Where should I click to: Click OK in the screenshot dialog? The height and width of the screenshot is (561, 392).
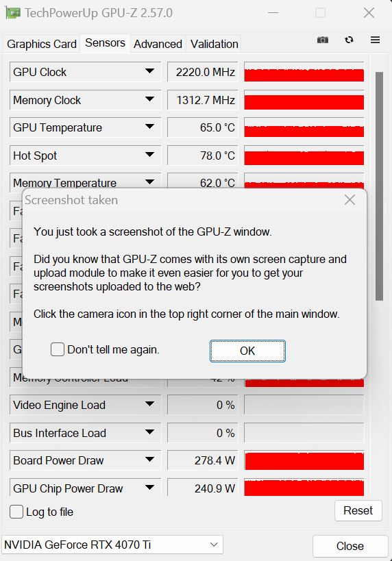247,351
